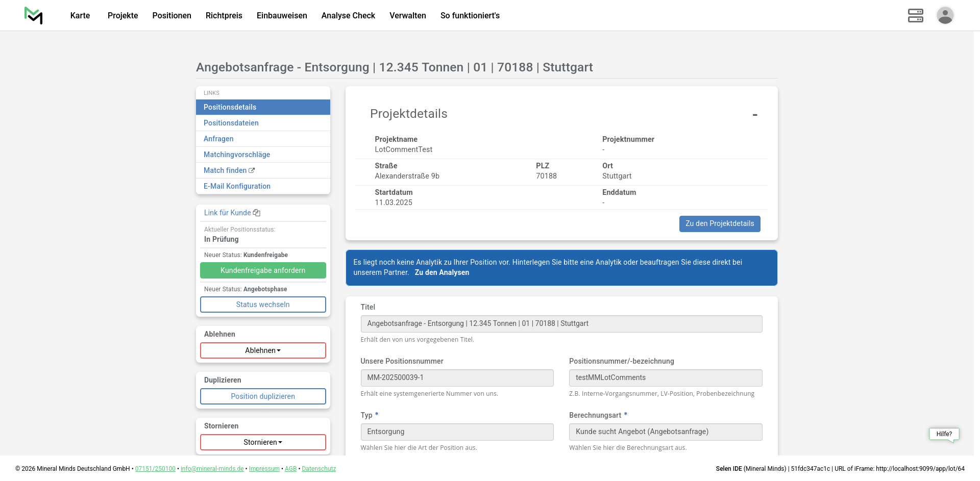Click the Mineral Minds logo
The height and width of the screenshot is (481, 980).
click(x=33, y=15)
